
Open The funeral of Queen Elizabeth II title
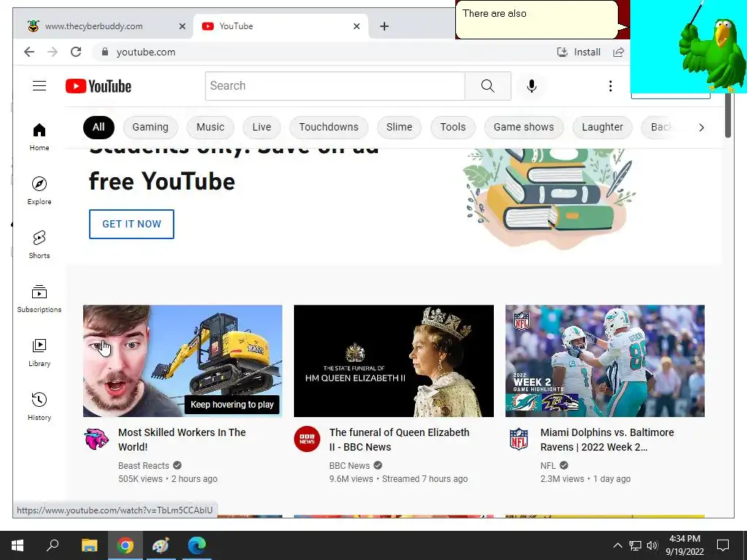coord(399,440)
